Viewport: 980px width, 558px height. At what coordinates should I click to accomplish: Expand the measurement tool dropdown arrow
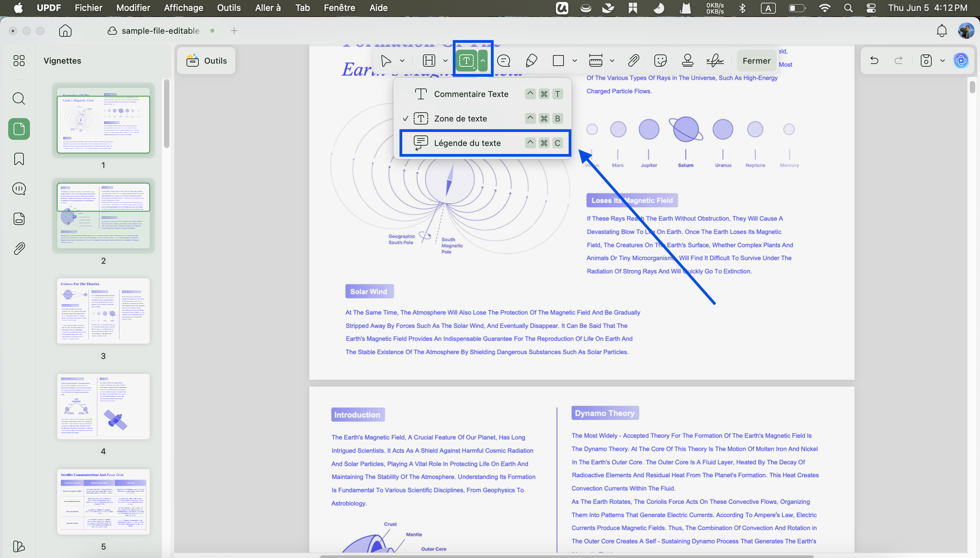click(612, 61)
